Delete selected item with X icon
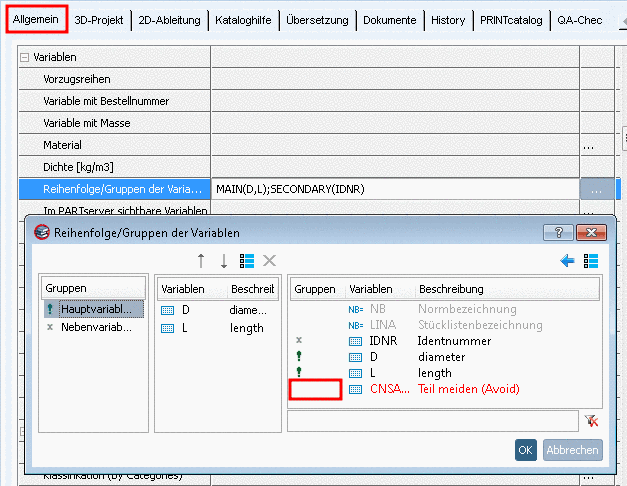Image resolution: width=627 pixels, height=486 pixels. 270,261
